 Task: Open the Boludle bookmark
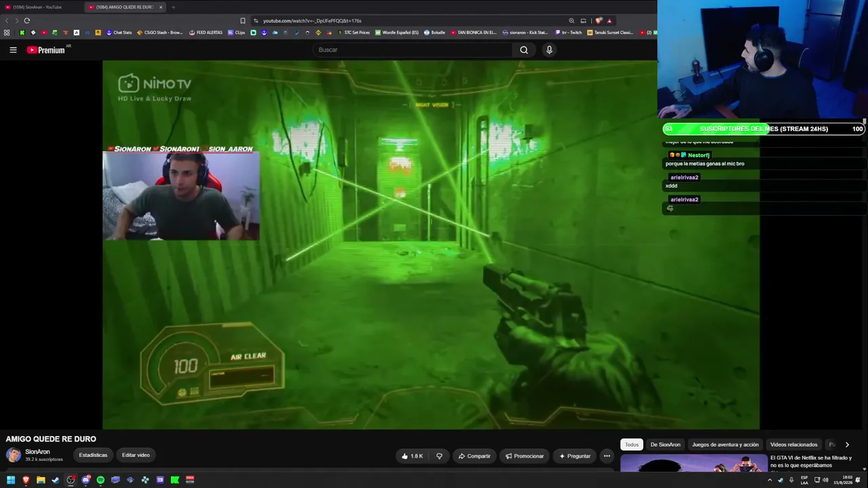(x=435, y=33)
